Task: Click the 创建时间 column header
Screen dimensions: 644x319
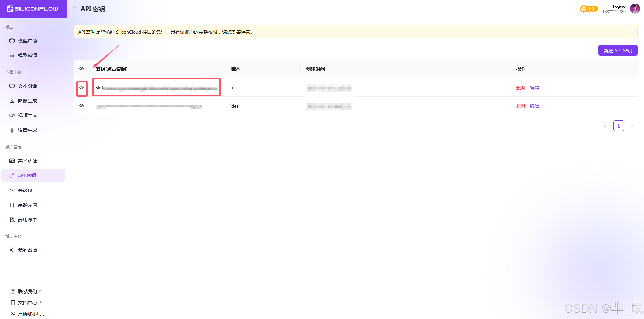Action: [x=315, y=69]
